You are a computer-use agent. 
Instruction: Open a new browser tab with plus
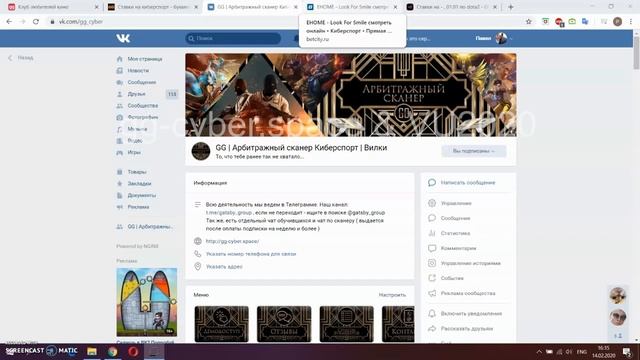click(x=511, y=7)
